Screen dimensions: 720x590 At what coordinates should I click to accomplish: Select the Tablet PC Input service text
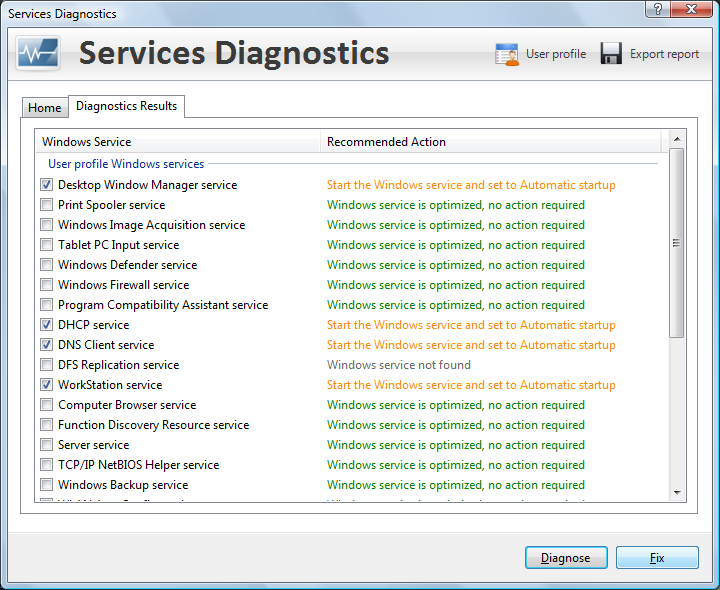coord(118,245)
